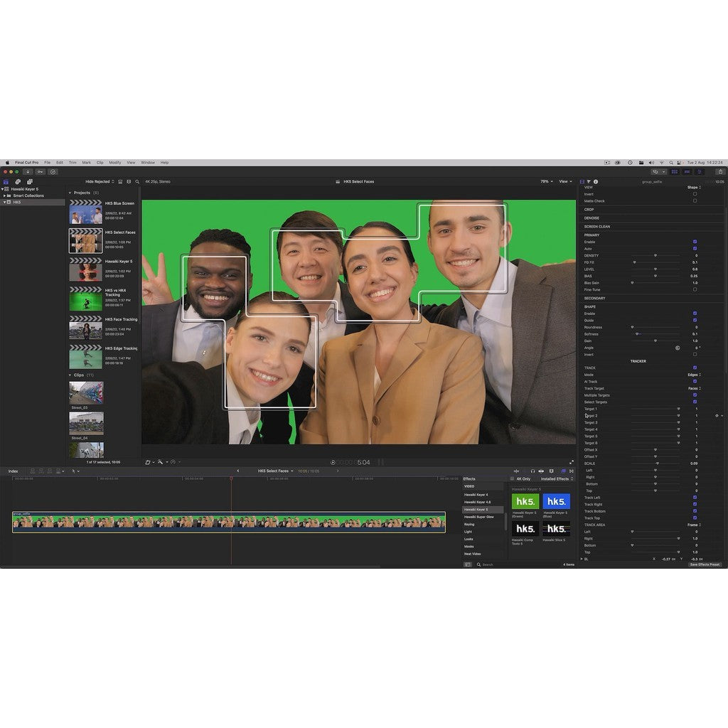This screenshot has height=728, width=728.
Task: Select the Hawaiki Keyer 4 effects category
Action: (x=476, y=495)
